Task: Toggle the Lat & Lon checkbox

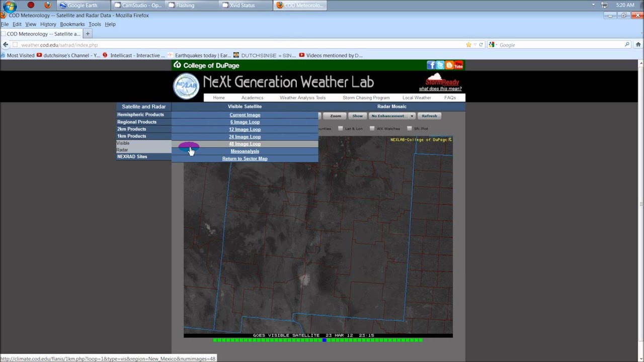Action: point(341,129)
